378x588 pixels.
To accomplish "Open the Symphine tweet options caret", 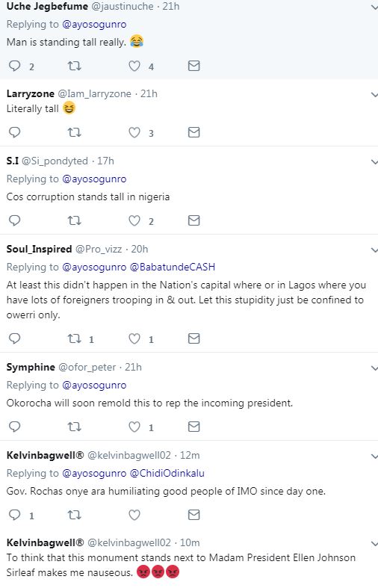I will pyautogui.click(x=374, y=368).
